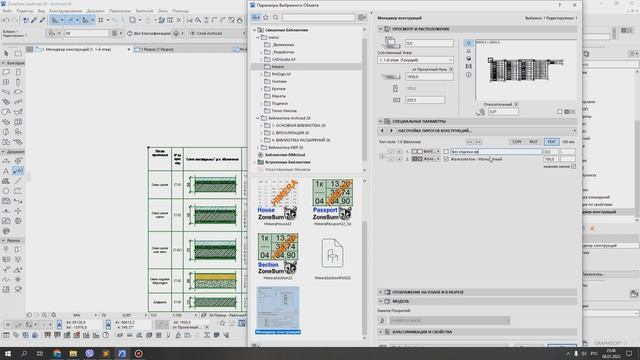Screen dimensions: 640x360
Task: Select the HimeraPassport22 thumbnail
Action: [332, 202]
